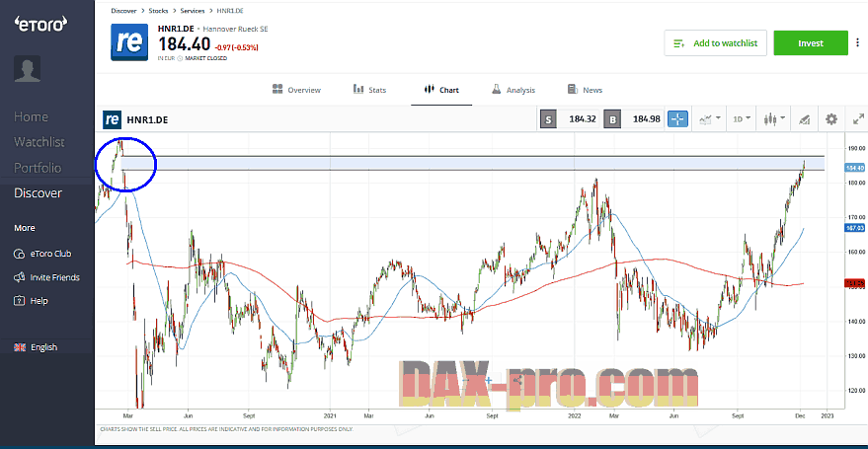Screen dimensions: 868x449
Task: Click the 2022 label on the time axis
Action: pos(575,414)
